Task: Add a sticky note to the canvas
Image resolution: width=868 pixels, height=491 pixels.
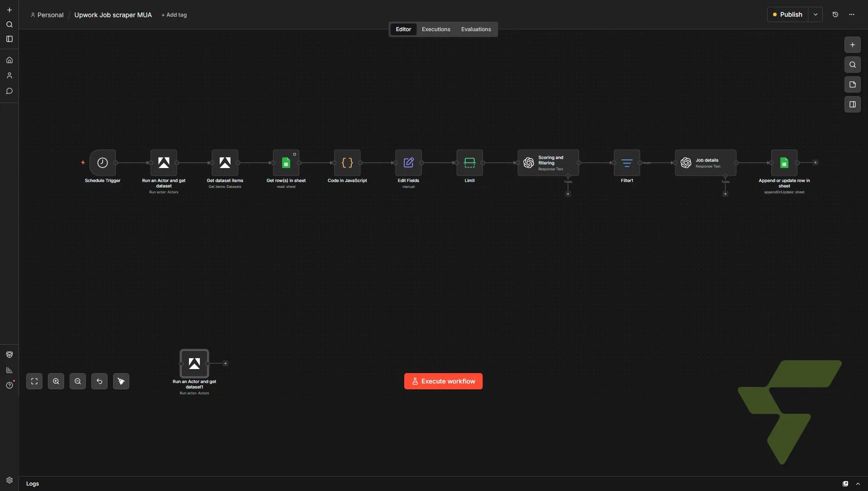Action: coord(853,84)
